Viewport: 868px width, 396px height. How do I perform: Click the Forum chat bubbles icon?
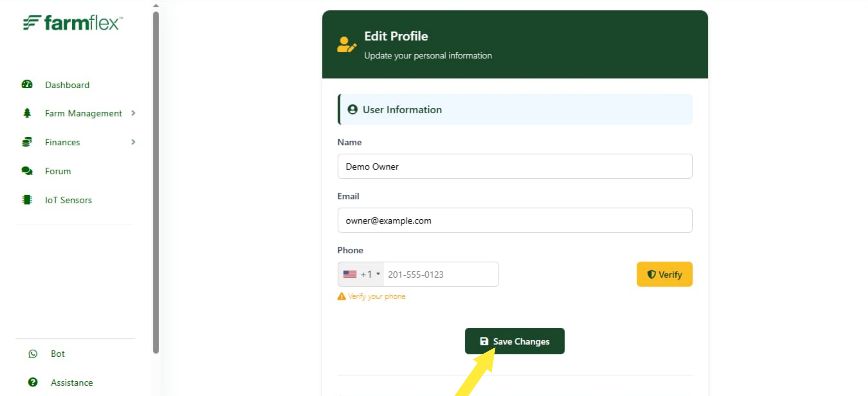tap(27, 171)
